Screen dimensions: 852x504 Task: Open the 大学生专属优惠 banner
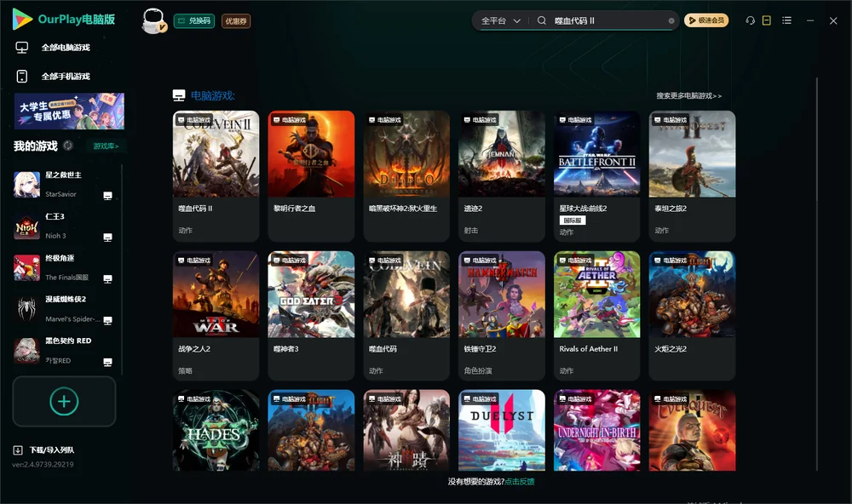(69, 111)
